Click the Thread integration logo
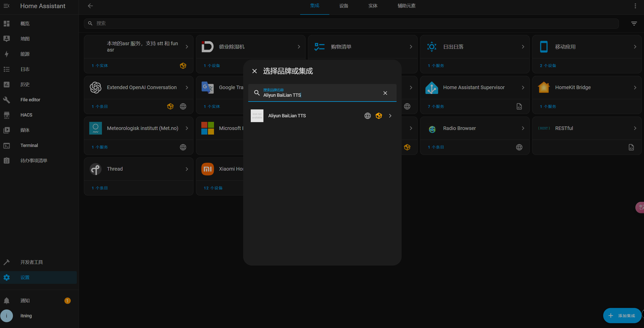Viewport: 644px width, 328px height. click(x=96, y=169)
